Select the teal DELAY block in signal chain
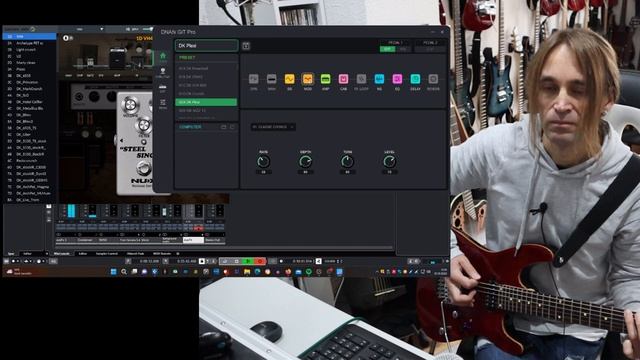The width and height of the screenshot is (640, 360). pyautogui.click(x=415, y=79)
